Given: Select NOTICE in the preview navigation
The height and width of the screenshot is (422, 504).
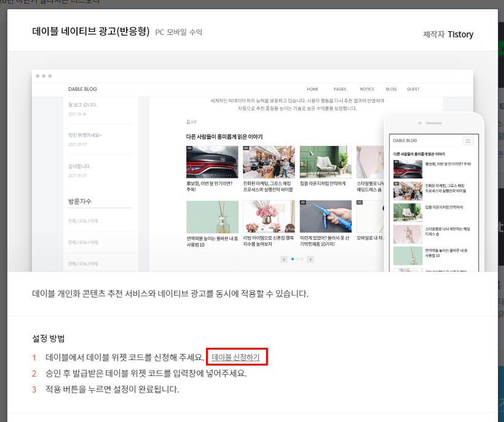Looking at the screenshot, I should [x=367, y=89].
